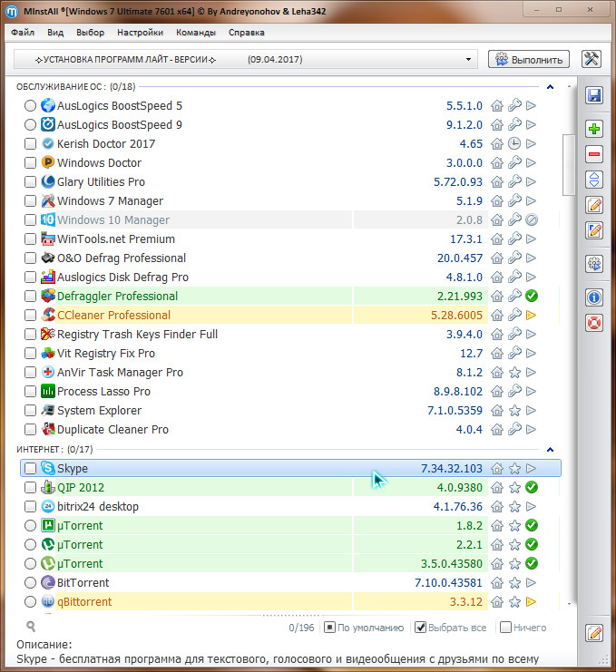Viewport: 616px width, 672px height.
Task: Click the green checkmark for QIP 2012
Action: tap(532, 487)
